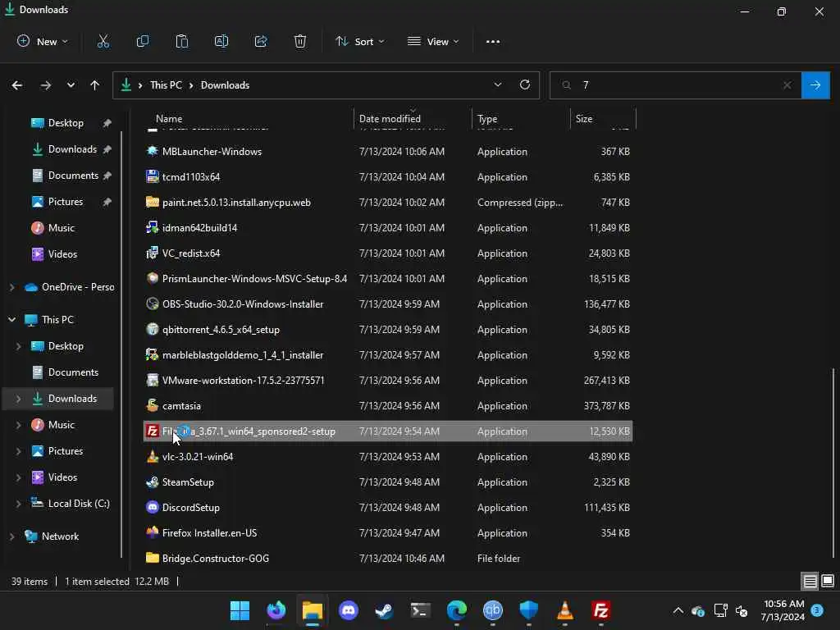The width and height of the screenshot is (840, 630).
Task: Select paint.net.5.0.13.install.anycpu.web zip file
Action: [388, 203]
